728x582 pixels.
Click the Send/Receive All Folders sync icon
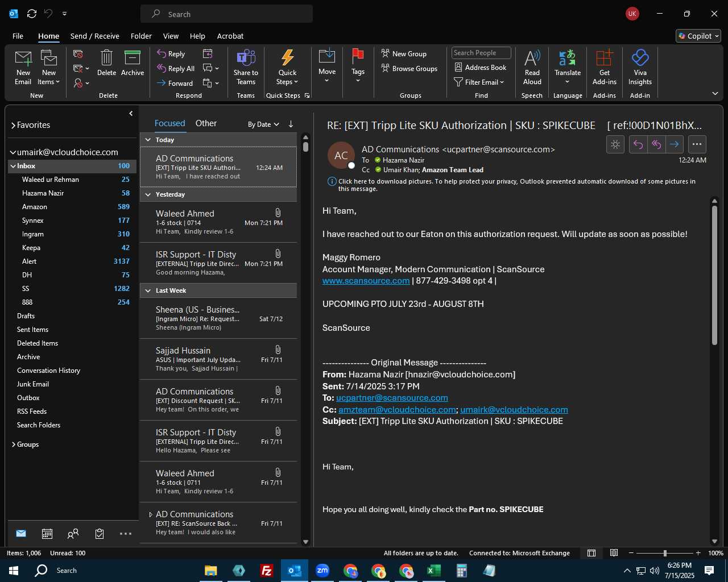click(32, 14)
